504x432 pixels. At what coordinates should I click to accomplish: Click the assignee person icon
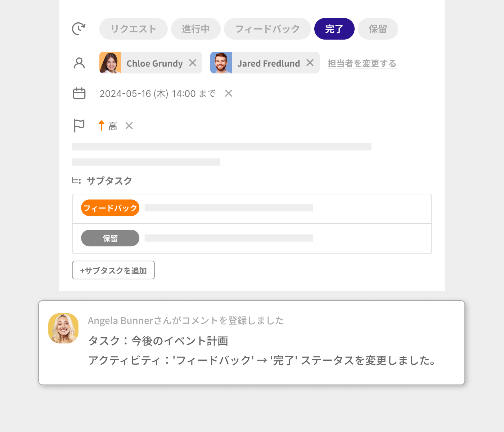pyautogui.click(x=79, y=63)
